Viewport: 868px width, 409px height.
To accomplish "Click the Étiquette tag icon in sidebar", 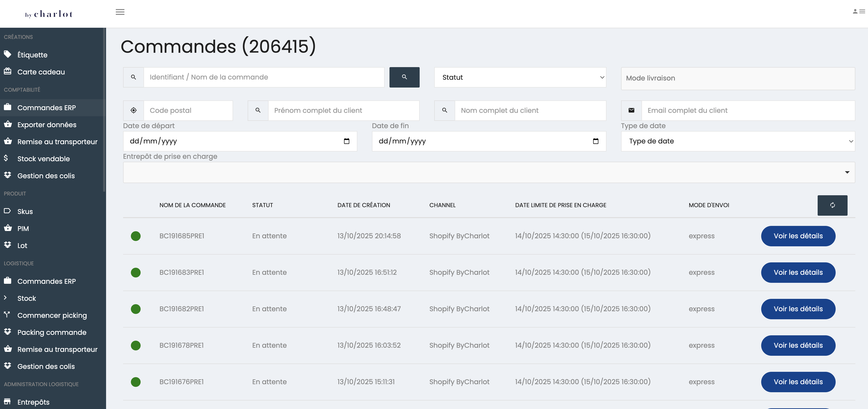I will [7, 54].
